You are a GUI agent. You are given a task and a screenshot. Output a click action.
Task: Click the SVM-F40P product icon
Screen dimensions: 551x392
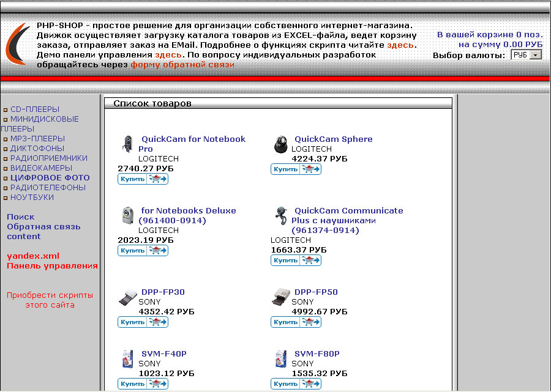click(127, 358)
